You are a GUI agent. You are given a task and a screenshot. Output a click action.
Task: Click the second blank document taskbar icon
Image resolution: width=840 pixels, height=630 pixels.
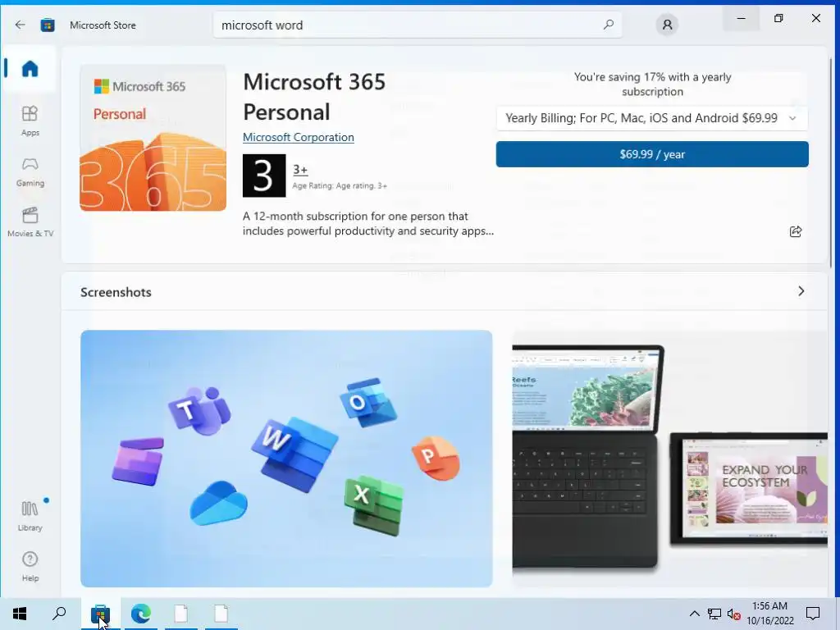click(221, 614)
